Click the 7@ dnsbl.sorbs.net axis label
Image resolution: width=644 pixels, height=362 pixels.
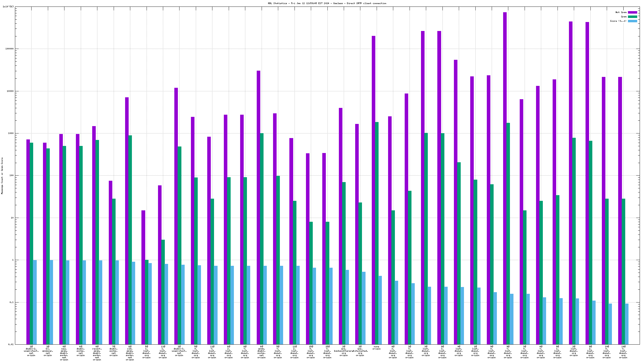click(x=113, y=351)
